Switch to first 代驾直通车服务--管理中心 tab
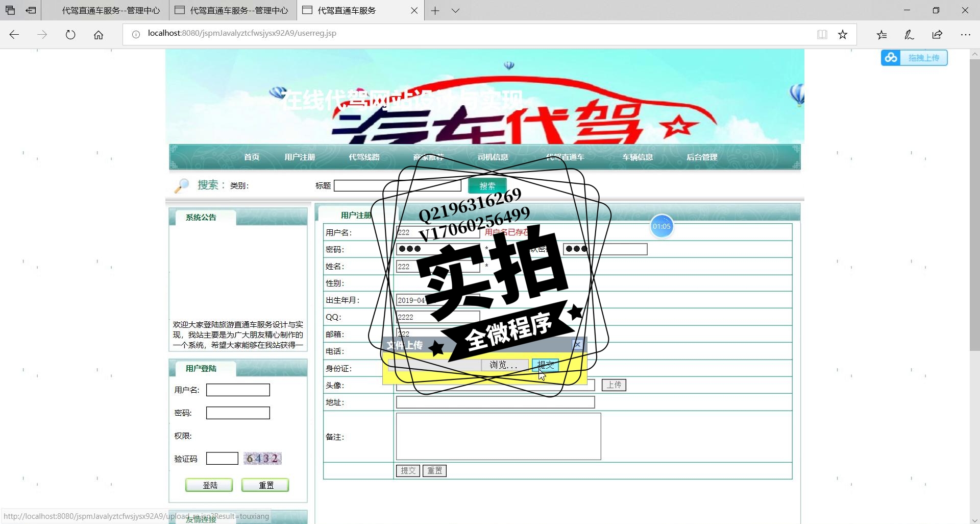980x524 pixels. pos(105,10)
